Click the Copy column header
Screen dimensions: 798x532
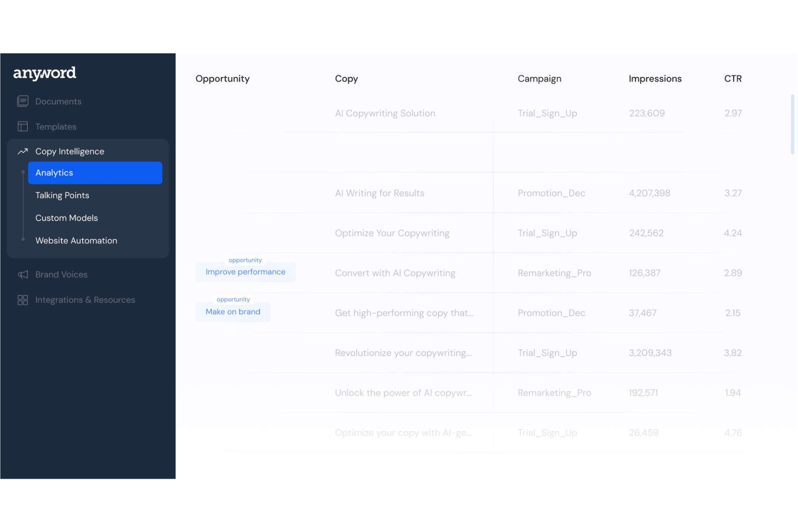[x=346, y=79]
